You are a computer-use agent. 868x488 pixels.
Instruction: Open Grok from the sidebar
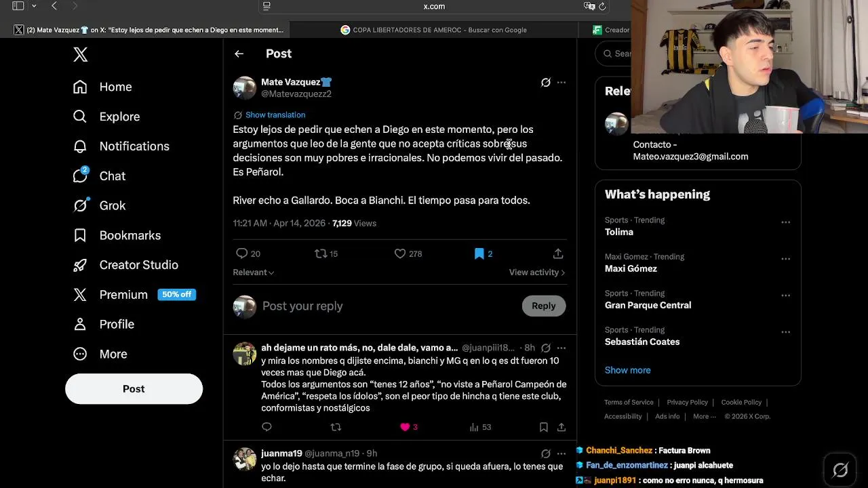(x=99, y=205)
